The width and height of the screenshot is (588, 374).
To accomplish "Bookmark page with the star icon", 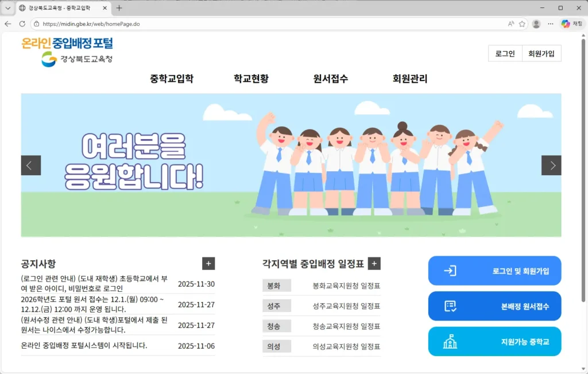I will (522, 24).
